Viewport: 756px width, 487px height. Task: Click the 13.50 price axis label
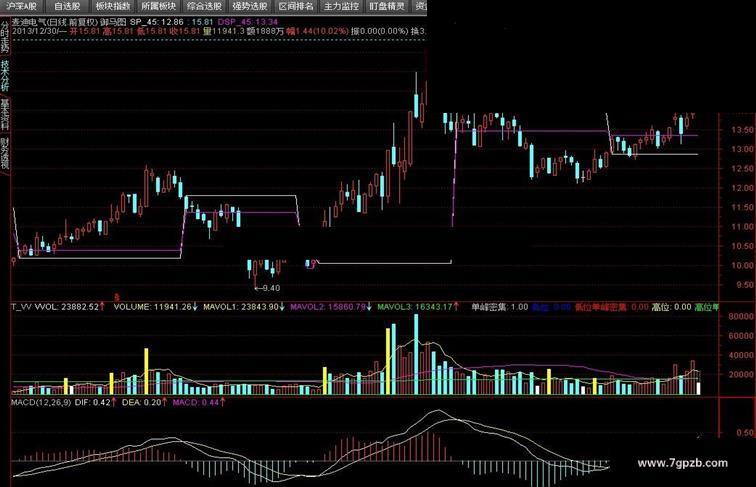(742, 130)
